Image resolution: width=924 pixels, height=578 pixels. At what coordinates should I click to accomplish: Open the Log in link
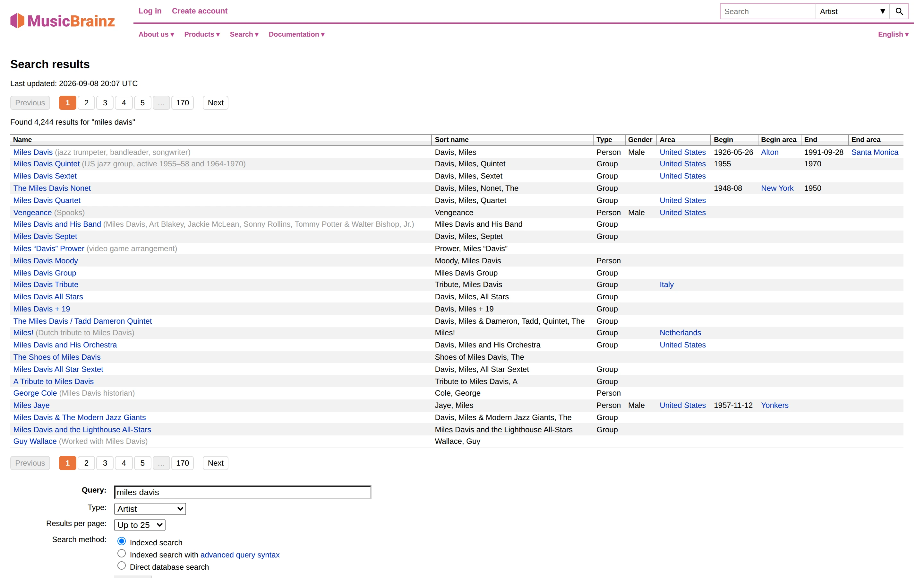[x=150, y=11]
